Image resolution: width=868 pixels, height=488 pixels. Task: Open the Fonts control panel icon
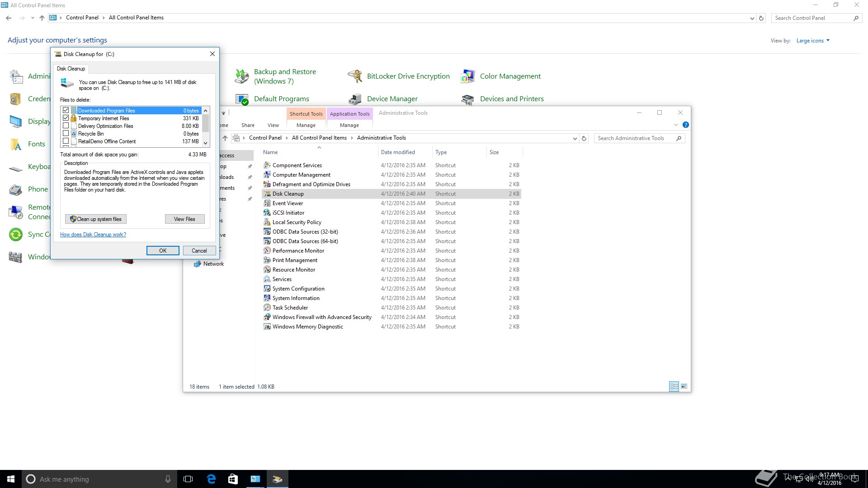16,144
